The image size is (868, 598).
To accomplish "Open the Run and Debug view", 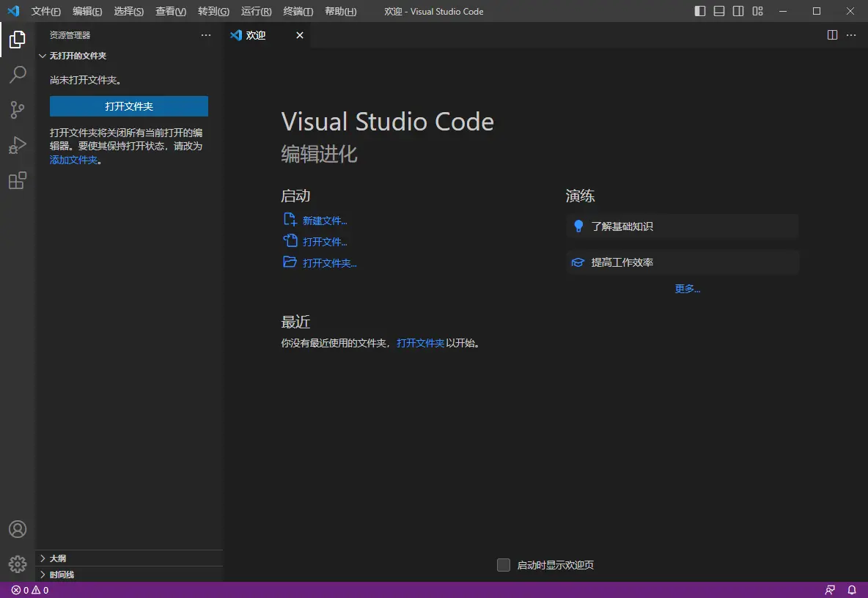I will point(18,145).
